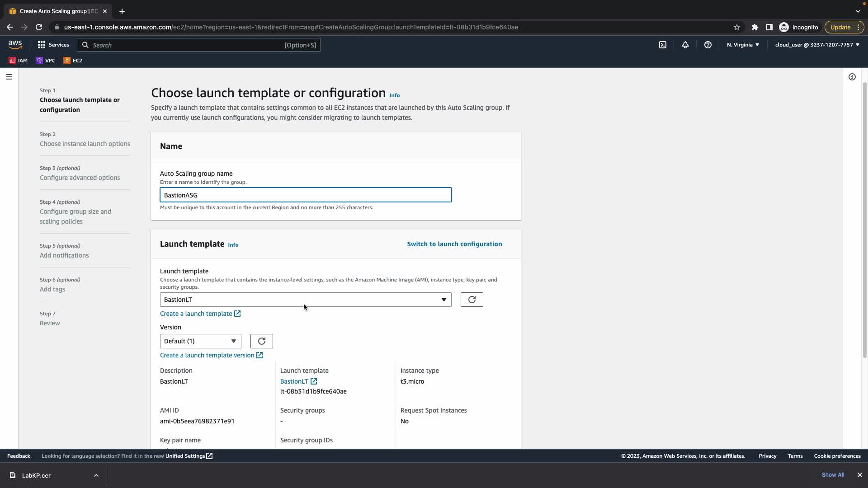Refresh the template version list
This screenshot has height=488, width=868.
click(261, 341)
